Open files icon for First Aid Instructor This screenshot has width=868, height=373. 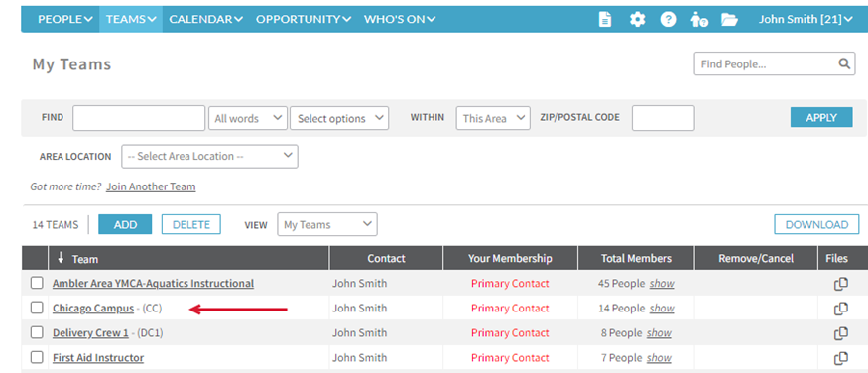pyautogui.click(x=841, y=358)
